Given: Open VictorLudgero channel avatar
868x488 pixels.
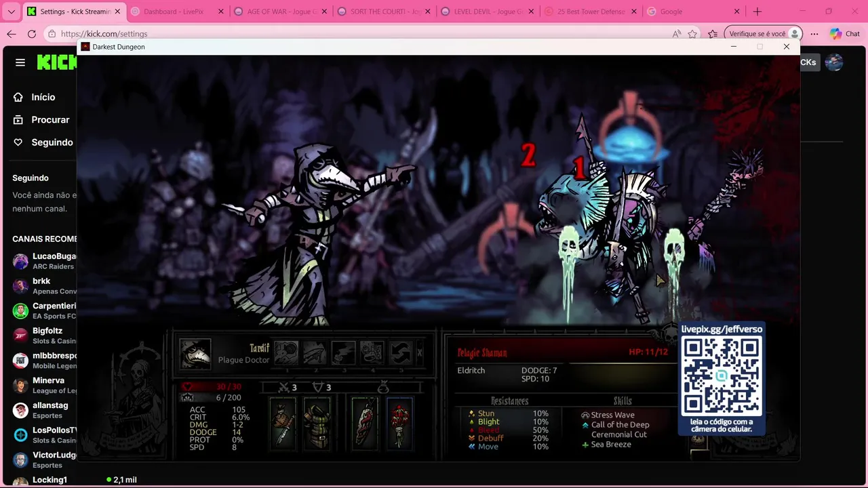Looking at the screenshot, I should (20, 460).
